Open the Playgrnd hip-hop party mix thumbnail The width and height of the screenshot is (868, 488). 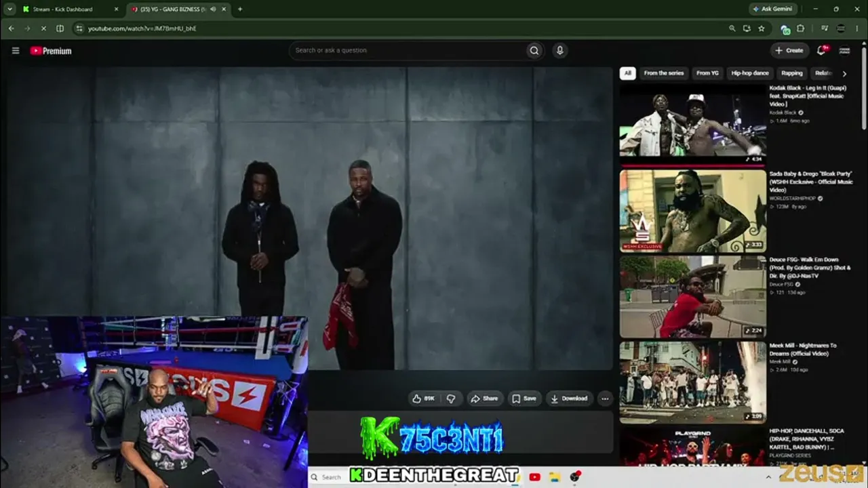point(692,447)
